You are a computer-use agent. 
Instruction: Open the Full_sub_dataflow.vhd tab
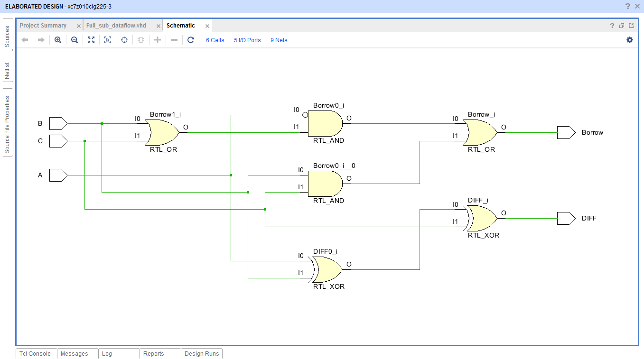[x=116, y=26]
